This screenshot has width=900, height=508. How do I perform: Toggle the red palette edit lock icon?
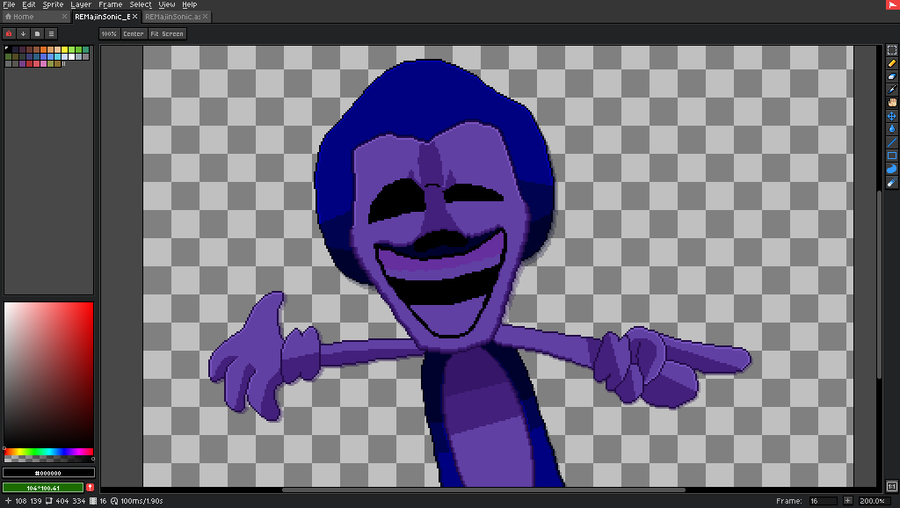click(x=9, y=34)
